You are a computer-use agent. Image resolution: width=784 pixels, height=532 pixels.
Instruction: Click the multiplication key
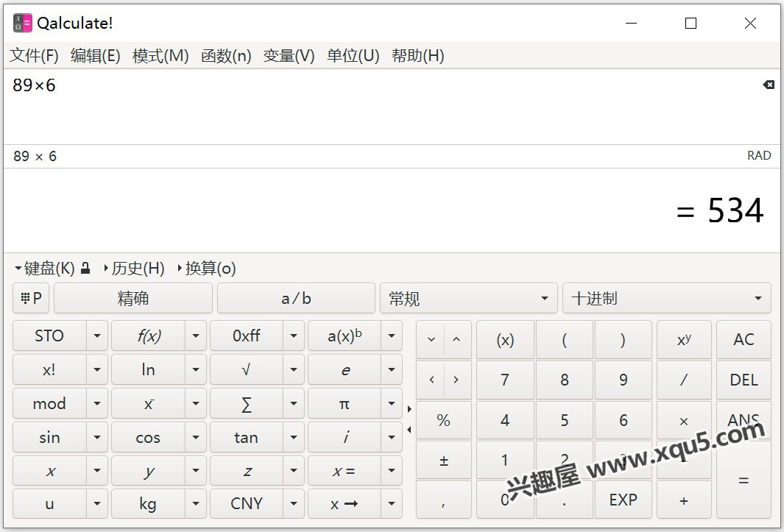pos(683,420)
